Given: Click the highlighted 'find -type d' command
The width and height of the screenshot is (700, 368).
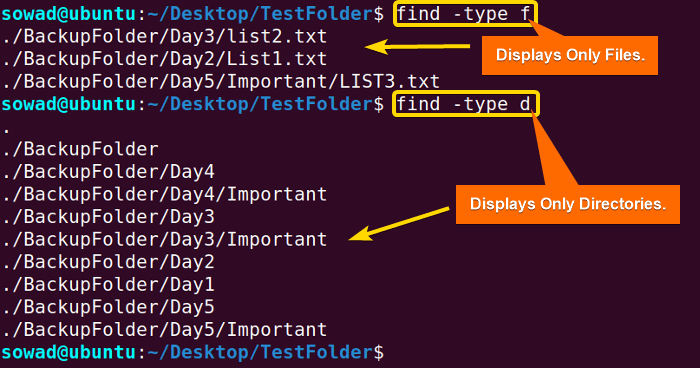Looking at the screenshot, I should point(466,104).
